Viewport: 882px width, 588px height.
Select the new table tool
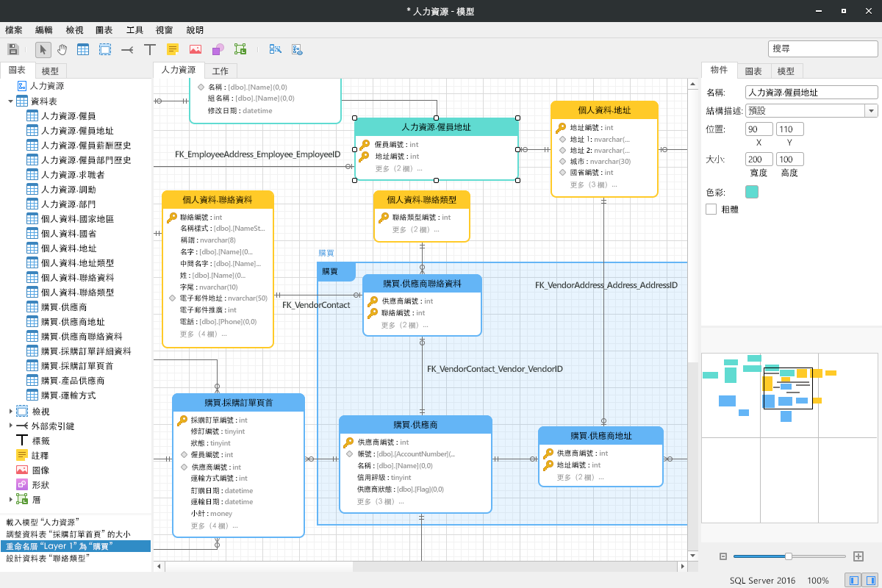[x=84, y=49]
